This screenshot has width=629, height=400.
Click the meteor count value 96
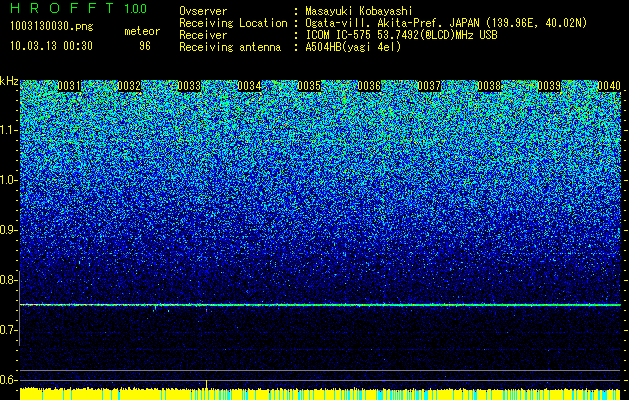click(145, 46)
